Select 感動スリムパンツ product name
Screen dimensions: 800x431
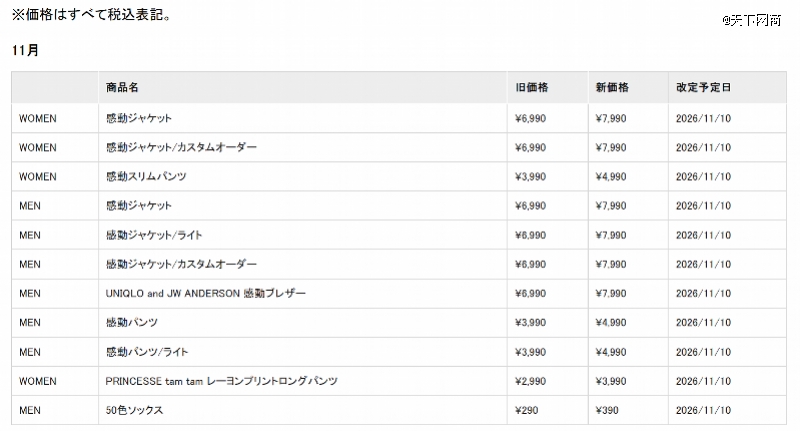click(x=146, y=176)
